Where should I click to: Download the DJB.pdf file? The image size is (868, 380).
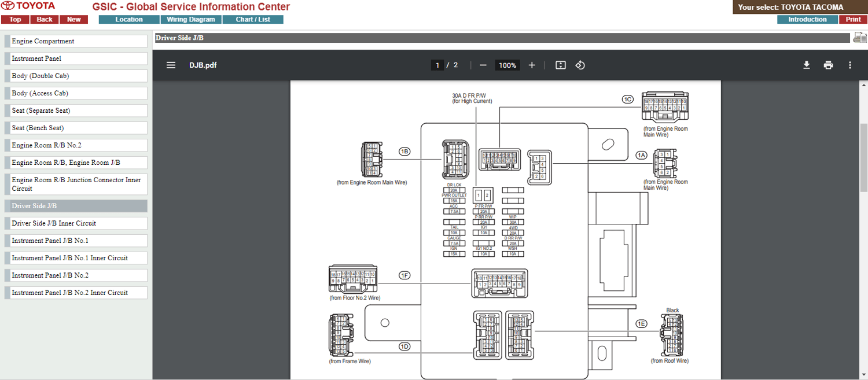click(807, 65)
